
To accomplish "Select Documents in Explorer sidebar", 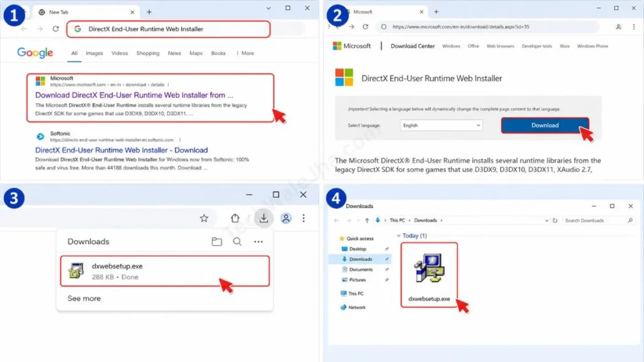I will click(357, 269).
